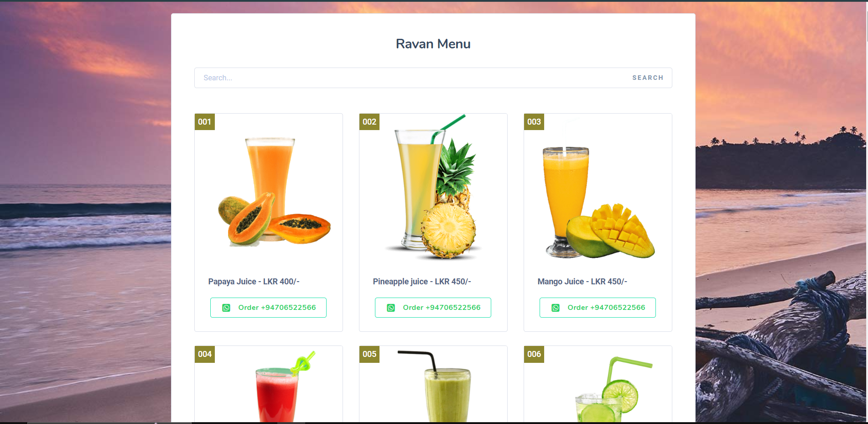Open the pineapple juice image
Image resolution: width=868 pixels, height=424 pixels.
[433, 187]
